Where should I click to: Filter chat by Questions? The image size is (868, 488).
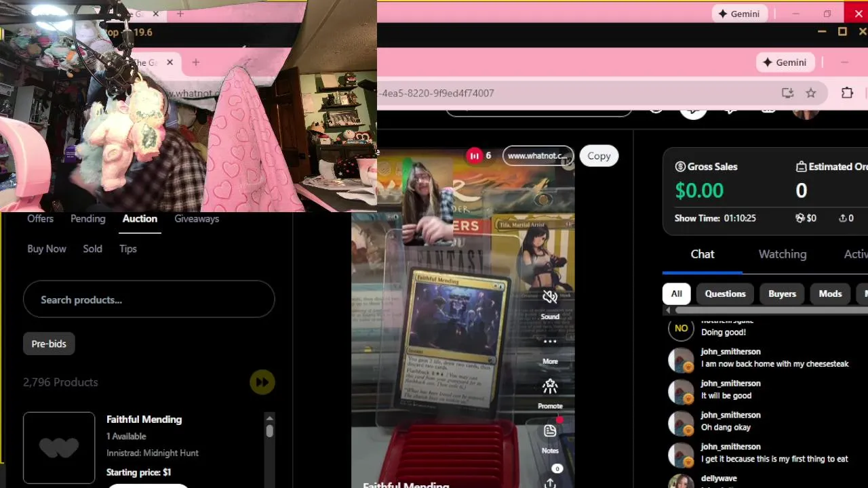coord(725,293)
